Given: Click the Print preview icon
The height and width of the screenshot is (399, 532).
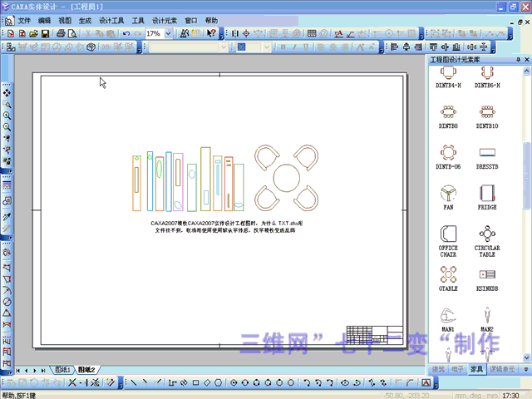Looking at the screenshot, I should tap(72, 33).
